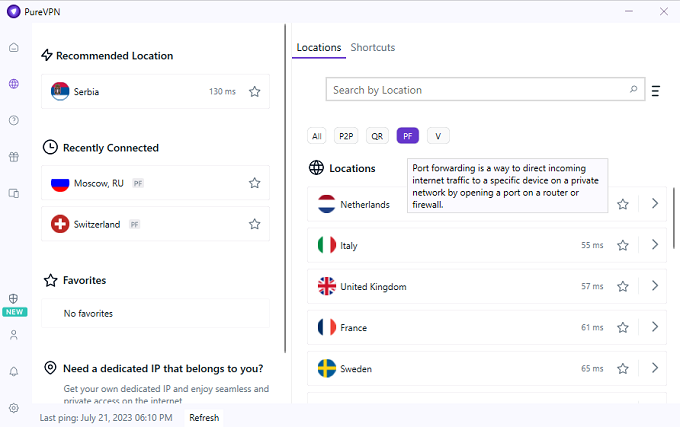The width and height of the screenshot is (680, 427).
Task: Open the gift icon in sidebar
Action: [14, 157]
